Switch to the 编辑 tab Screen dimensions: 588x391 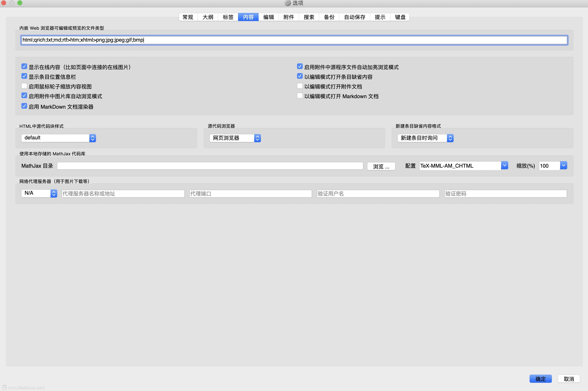pos(268,17)
